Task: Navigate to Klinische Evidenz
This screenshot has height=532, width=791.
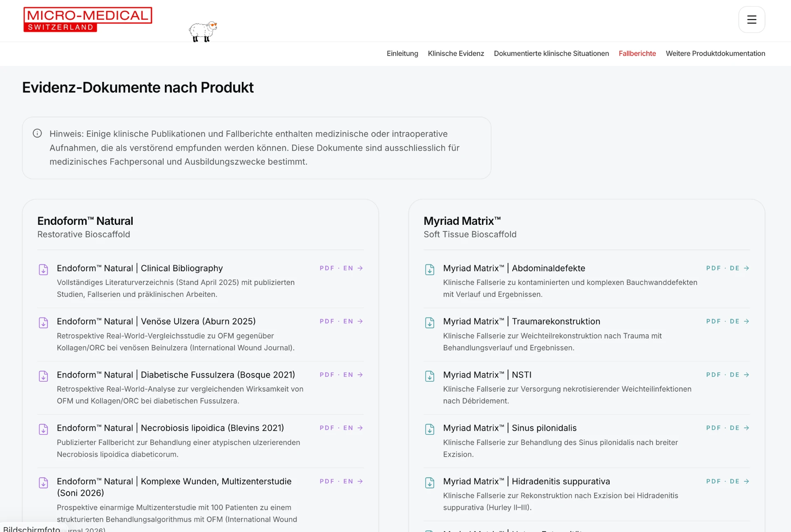Action: 456,54
